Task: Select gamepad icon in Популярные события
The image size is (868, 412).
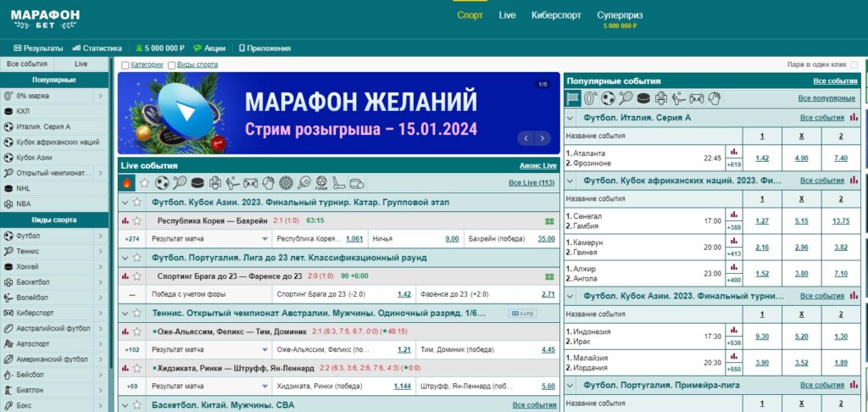Action: 696,98
